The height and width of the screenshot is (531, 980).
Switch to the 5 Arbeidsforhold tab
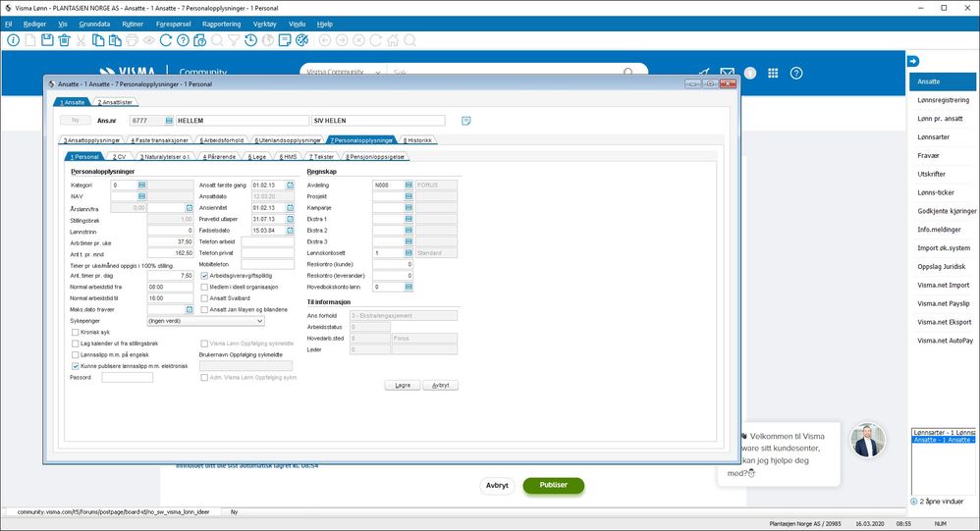[x=221, y=140]
